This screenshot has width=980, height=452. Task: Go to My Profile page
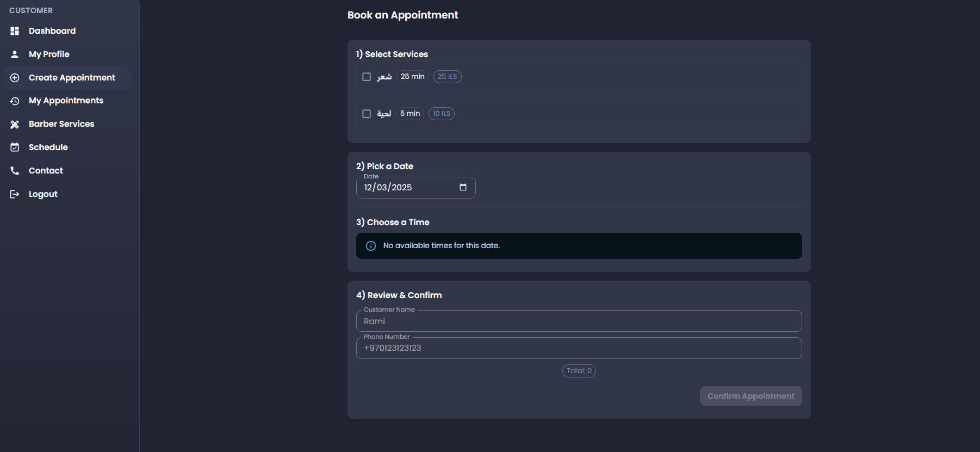pos(67,54)
